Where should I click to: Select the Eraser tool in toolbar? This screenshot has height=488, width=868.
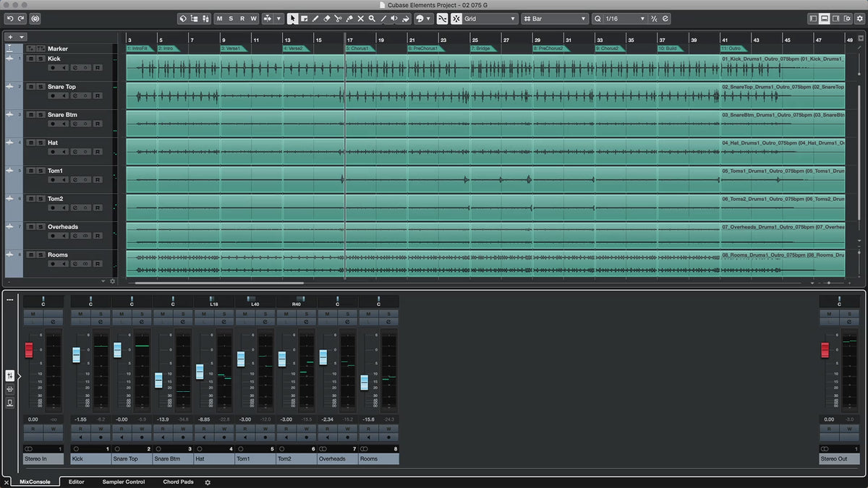[326, 19]
